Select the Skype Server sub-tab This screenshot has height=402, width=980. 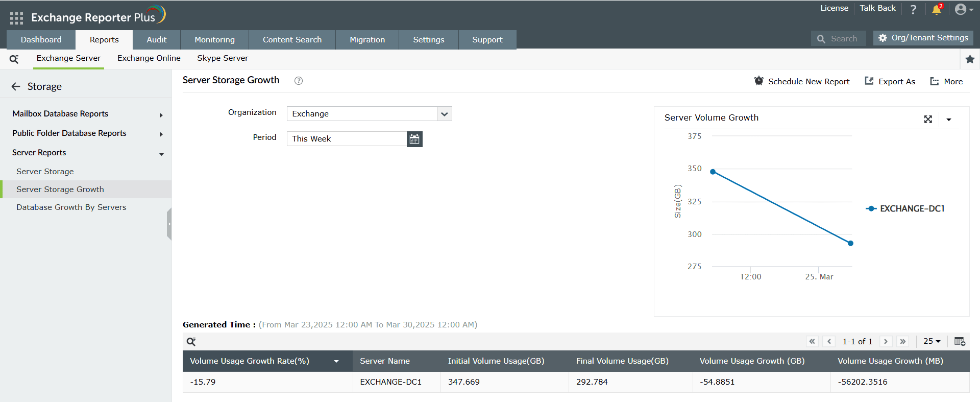point(223,58)
